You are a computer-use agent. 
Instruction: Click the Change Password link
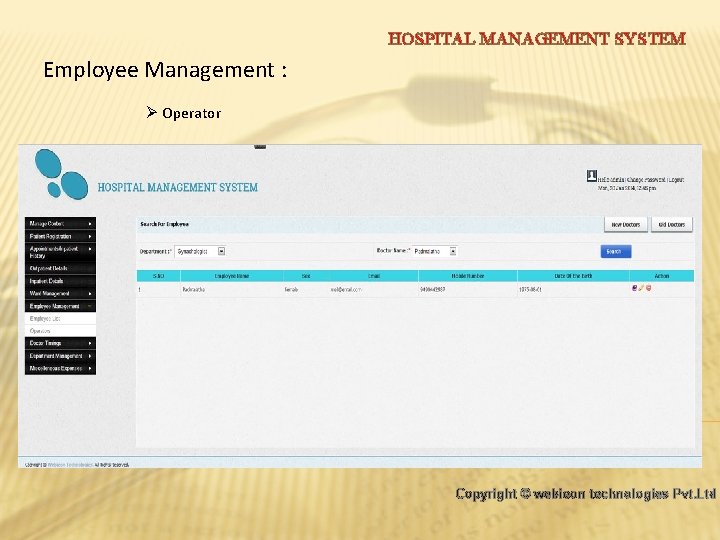click(x=646, y=180)
